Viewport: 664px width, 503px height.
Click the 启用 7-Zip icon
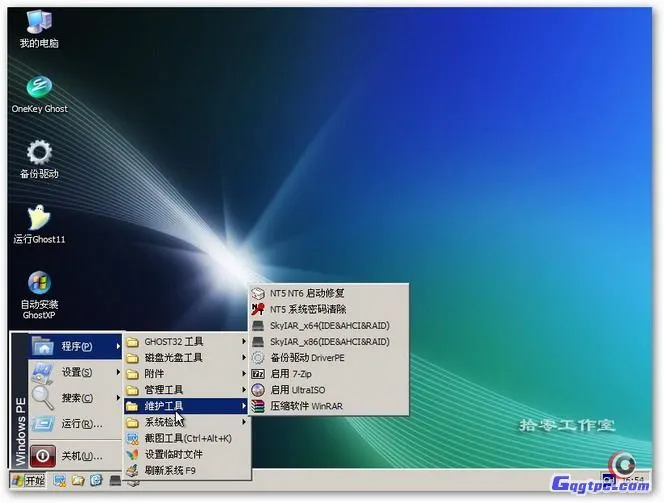point(258,374)
